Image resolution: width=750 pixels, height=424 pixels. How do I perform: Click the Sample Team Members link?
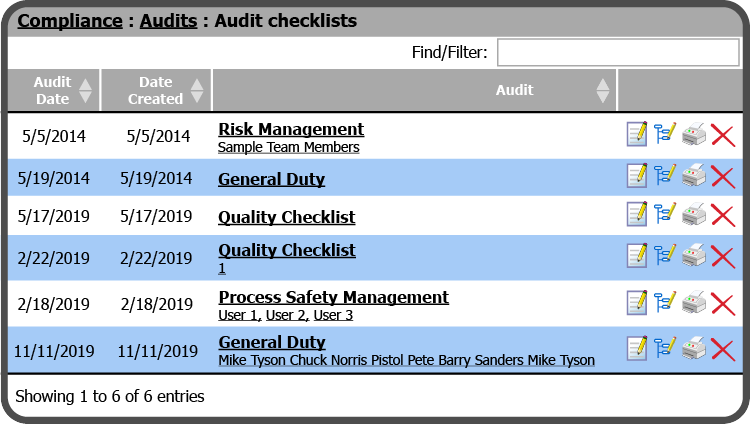pyautogui.click(x=288, y=147)
